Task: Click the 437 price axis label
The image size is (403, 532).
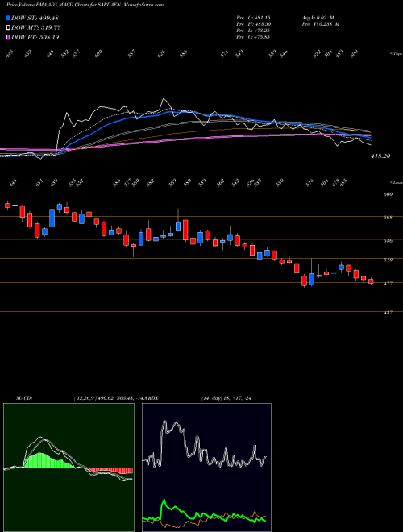Action: tap(388, 313)
